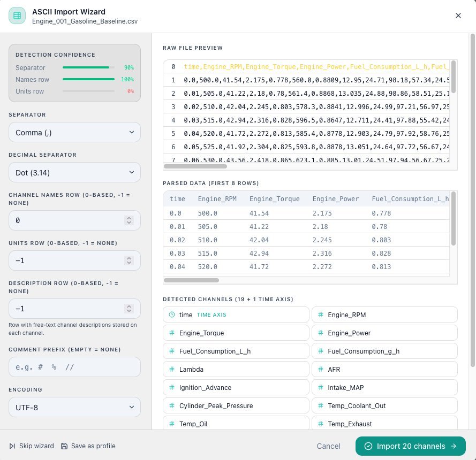Image resolution: width=476 pixels, height=460 pixels.
Task: Click the Units Row input showing -1
Action: [74, 260]
